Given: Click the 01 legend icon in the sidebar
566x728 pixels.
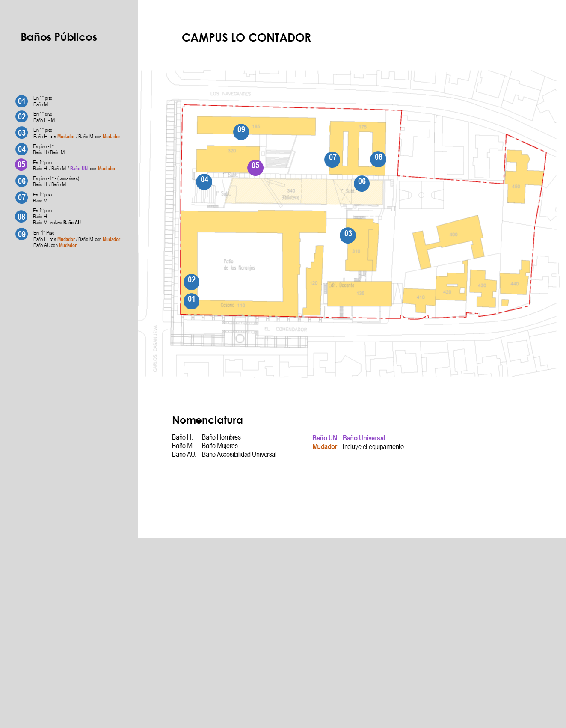Looking at the screenshot, I should tap(22, 101).
